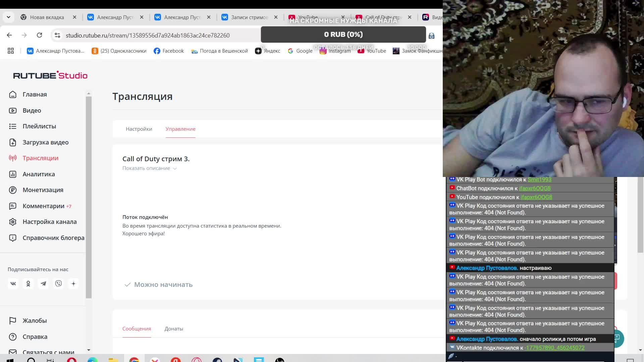Reload the page with the refresh button
644x362 pixels.
39,35
